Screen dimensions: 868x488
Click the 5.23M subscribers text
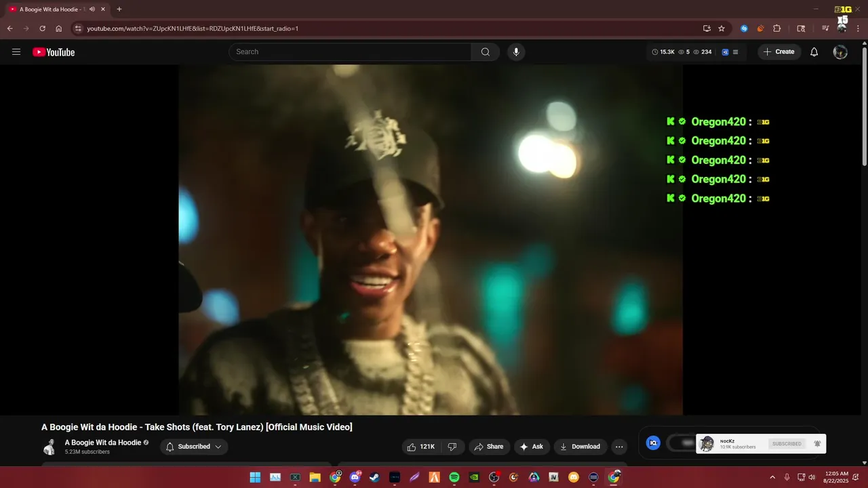point(87,452)
